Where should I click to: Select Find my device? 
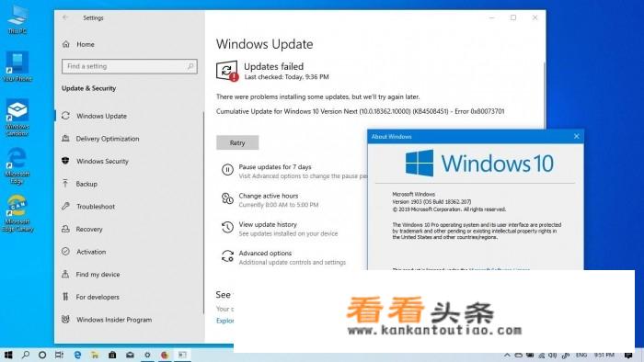click(x=98, y=275)
